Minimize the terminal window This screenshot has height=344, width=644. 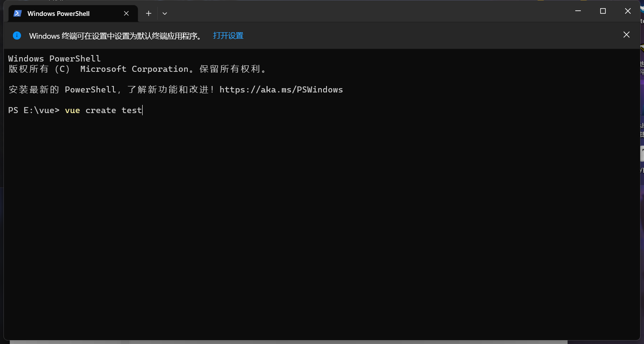pos(579,11)
